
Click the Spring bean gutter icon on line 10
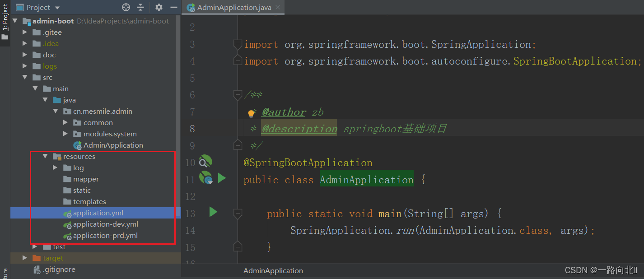point(205,162)
